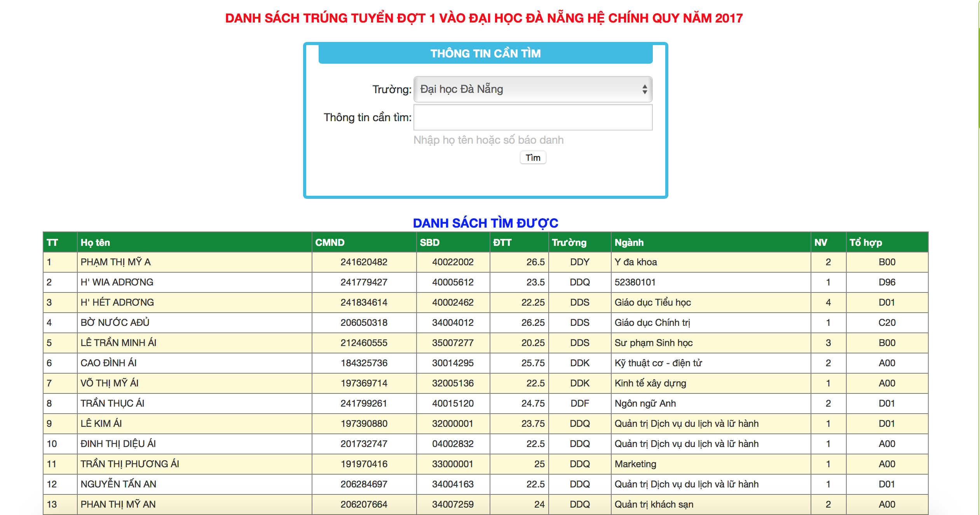Click the C20 subject combination cell

tap(887, 323)
